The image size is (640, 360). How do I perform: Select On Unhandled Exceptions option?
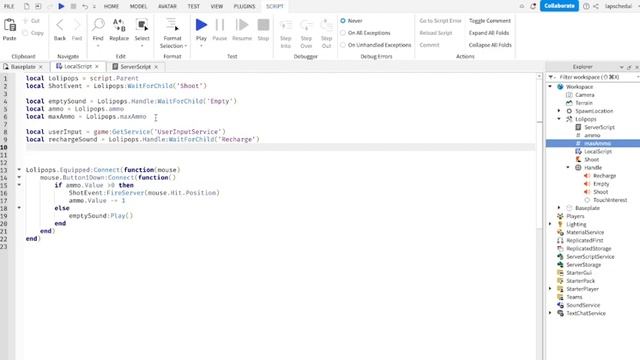pyautogui.click(x=376, y=45)
